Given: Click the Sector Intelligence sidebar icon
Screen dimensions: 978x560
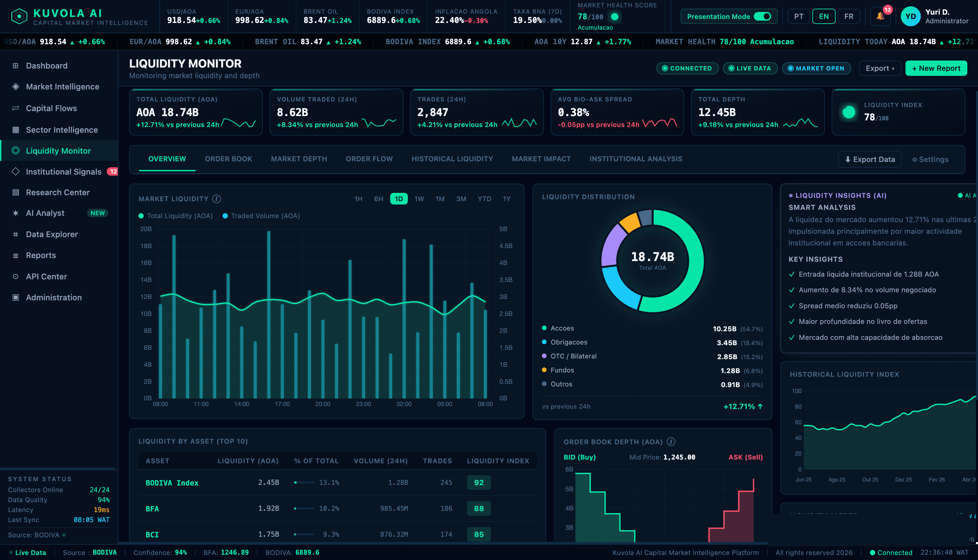Looking at the screenshot, I should (x=15, y=130).
